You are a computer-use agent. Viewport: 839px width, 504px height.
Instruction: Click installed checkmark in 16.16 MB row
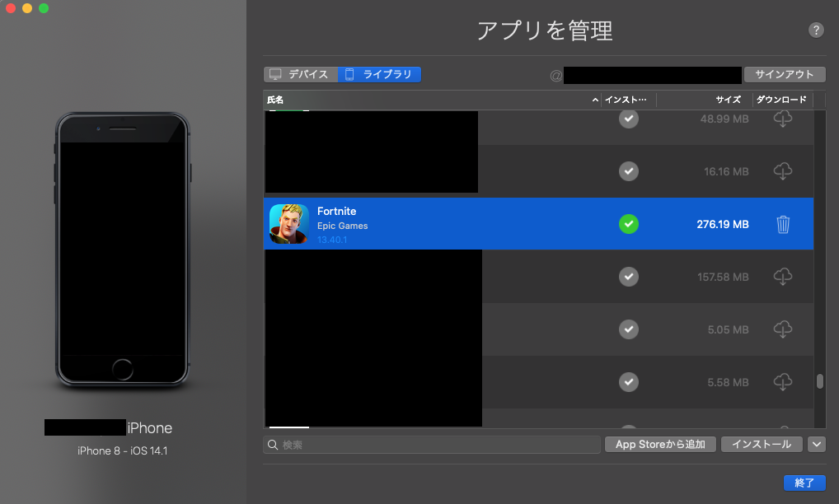(629, 171)
